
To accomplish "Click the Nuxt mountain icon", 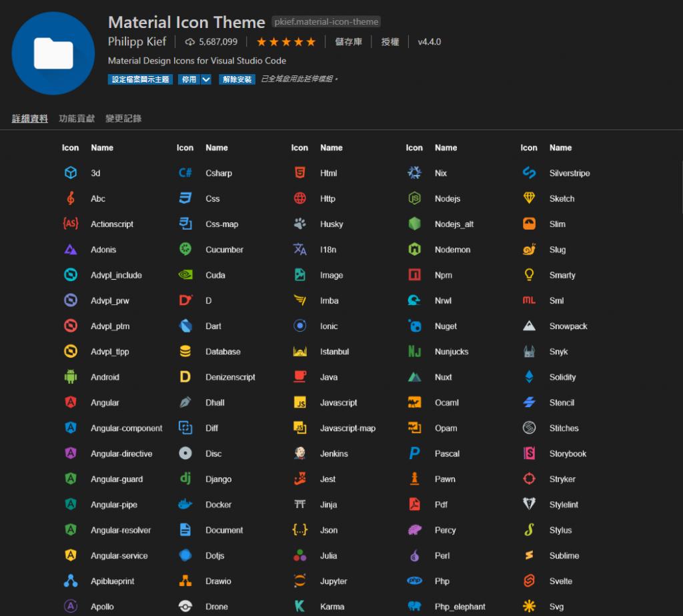I will pos(414,376).
